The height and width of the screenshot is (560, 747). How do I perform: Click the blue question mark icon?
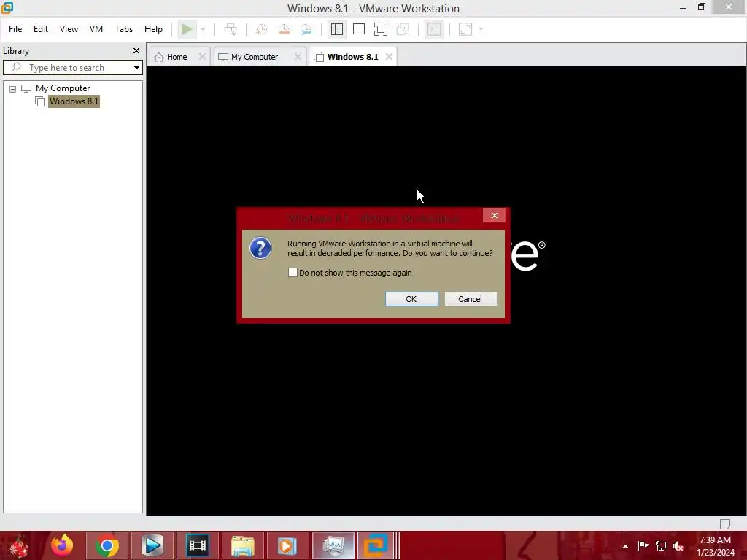click(x=260, y=248)
